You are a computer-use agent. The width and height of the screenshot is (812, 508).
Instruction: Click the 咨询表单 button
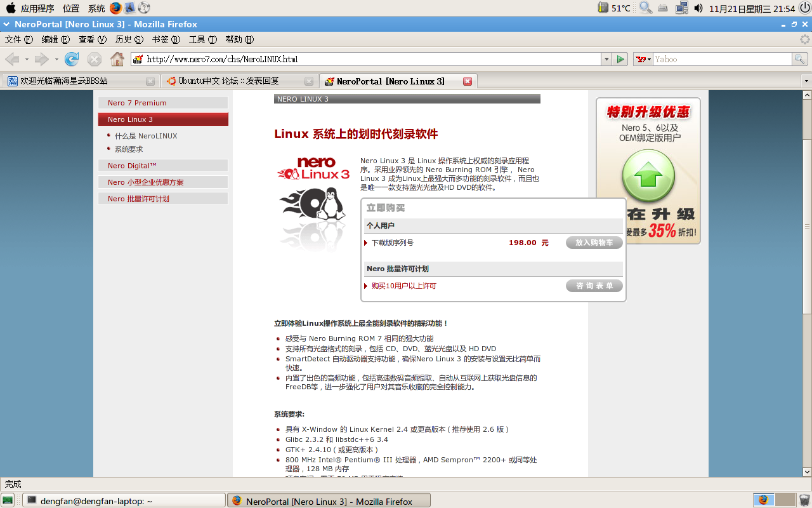pyautogui.click(x=594, y=286)
